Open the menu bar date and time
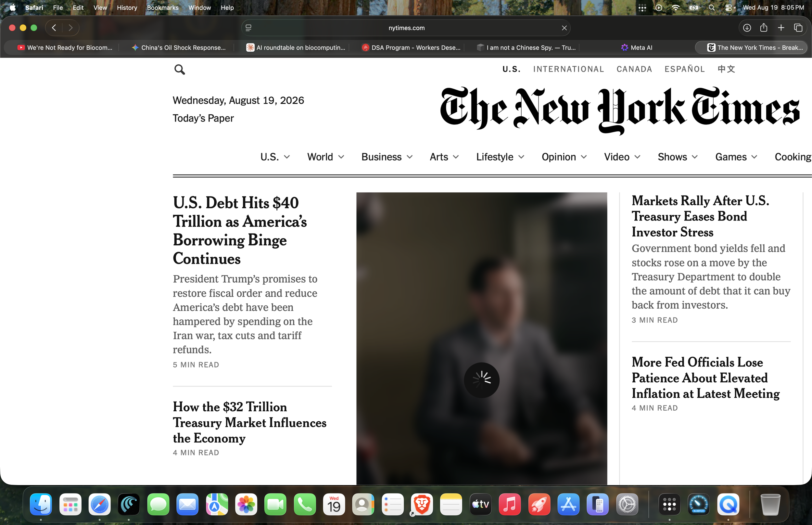 point(773,7)
